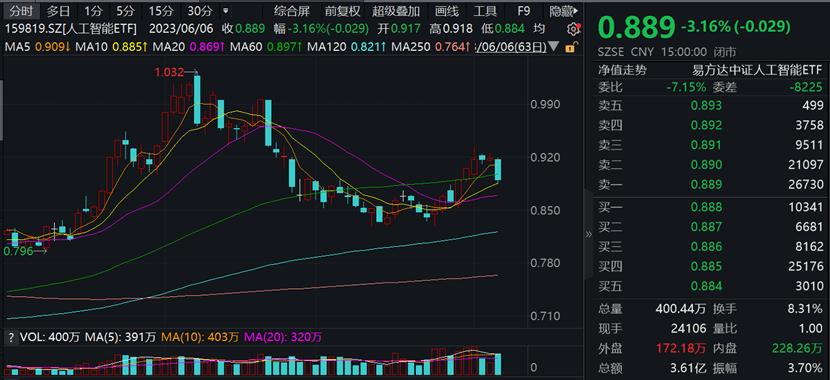Click the date range 06/06(63日) link
The image size is (830, 380).
pyautogui.click(x=511, y=48)
